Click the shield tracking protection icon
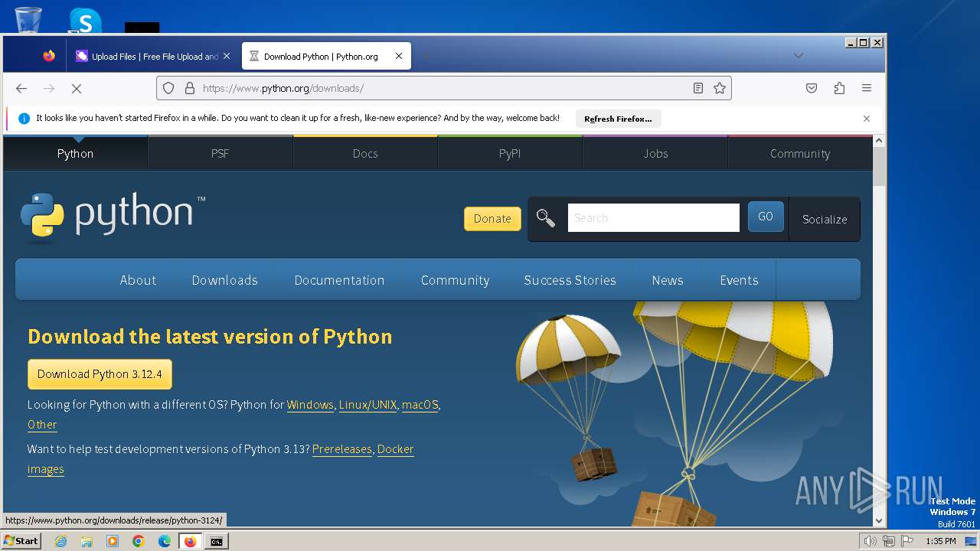The width and height of the screenshot is (980, 551). (170, 88)
